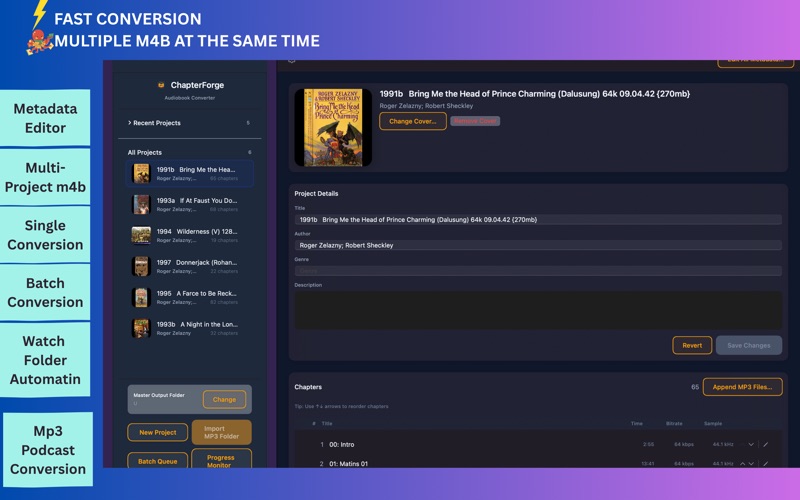The image size is (800, 500).
Task: Select cover thumbnail of 1994 Wilderness project
Action: tap(141, 235)
